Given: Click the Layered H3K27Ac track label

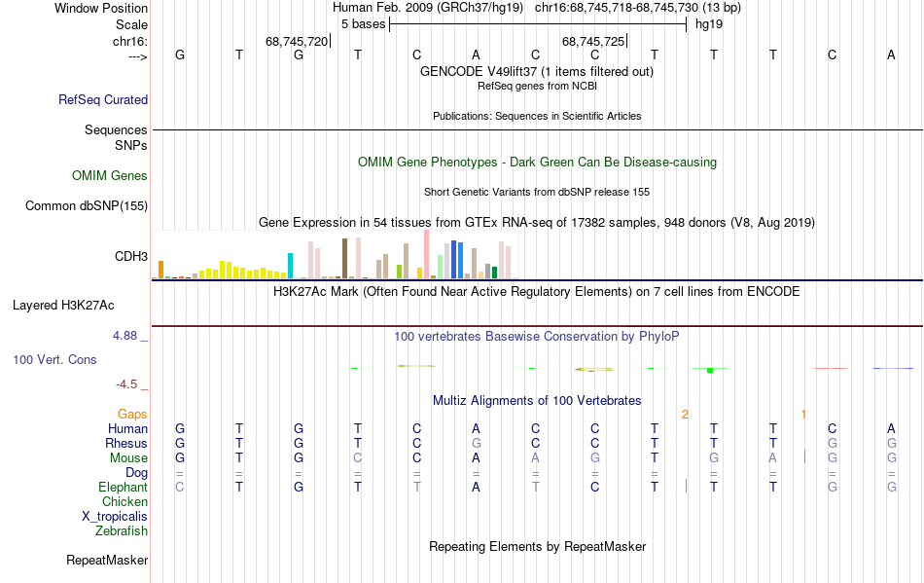Looking at the screenshot, I should 63,306.
